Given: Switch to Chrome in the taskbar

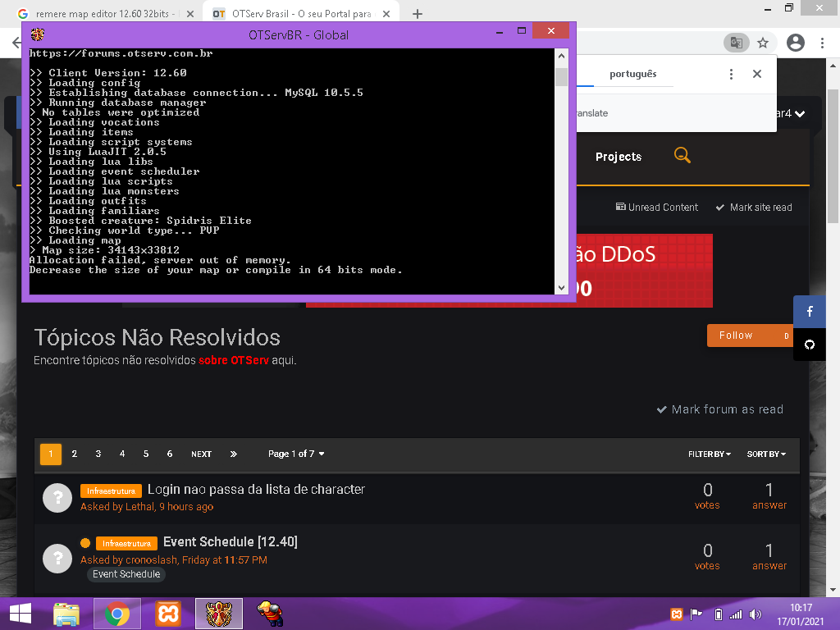Looking at the screenshot, I should tap(117, 614).
